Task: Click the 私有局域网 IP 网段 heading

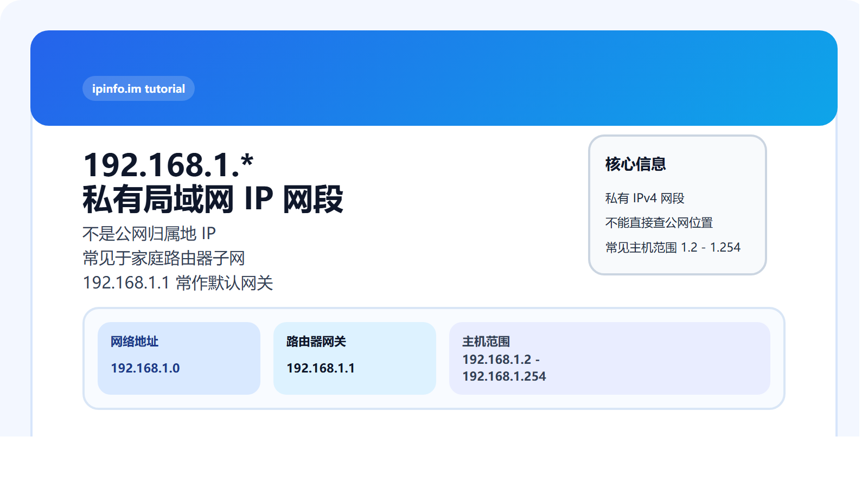Action: click(213, 199)
